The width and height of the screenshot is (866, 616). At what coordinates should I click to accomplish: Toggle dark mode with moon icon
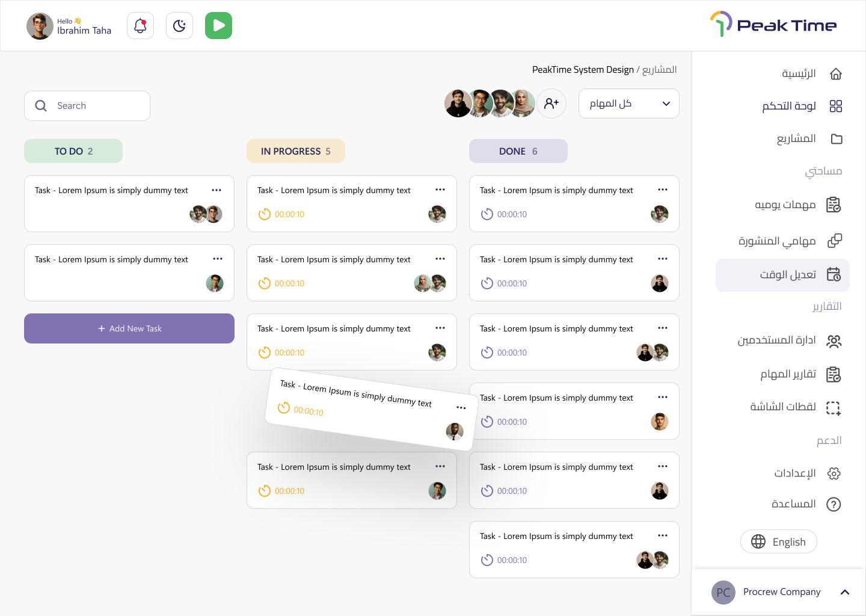tap(179, 26)
